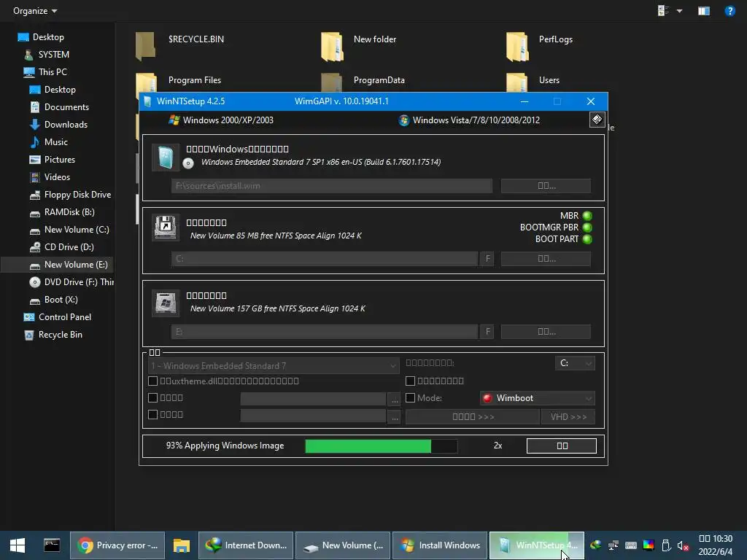The image size is (747, 560).
Task: Select RAMDisk (B:) in the navigation pane
Action: [62, 212]
